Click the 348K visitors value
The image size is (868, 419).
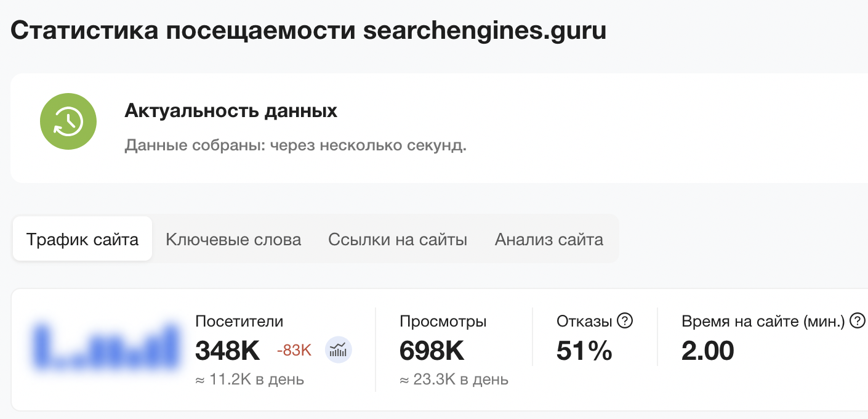(x=227, y=351)
